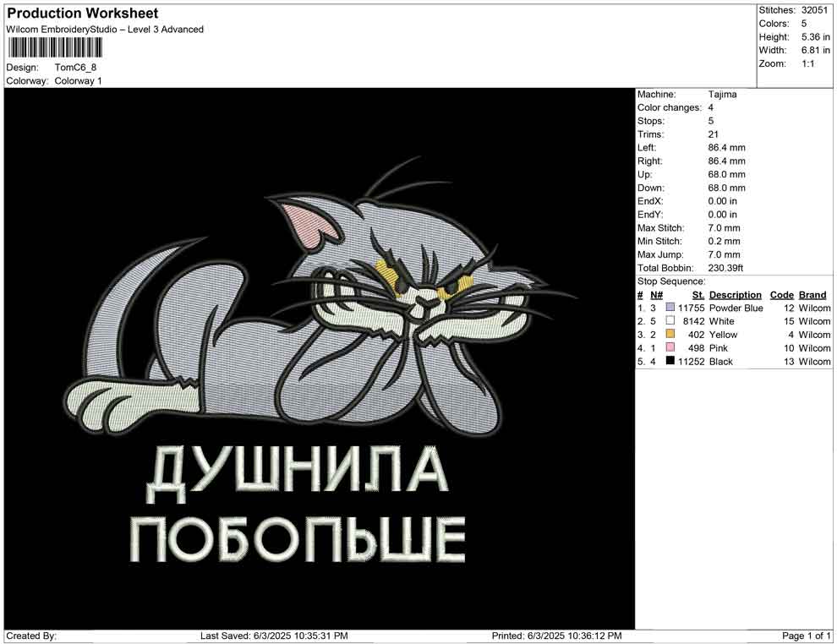This screenshot has width=837, height=644.
Task: Click the Zoom value '1:1'
Action: tap(807, 63)
